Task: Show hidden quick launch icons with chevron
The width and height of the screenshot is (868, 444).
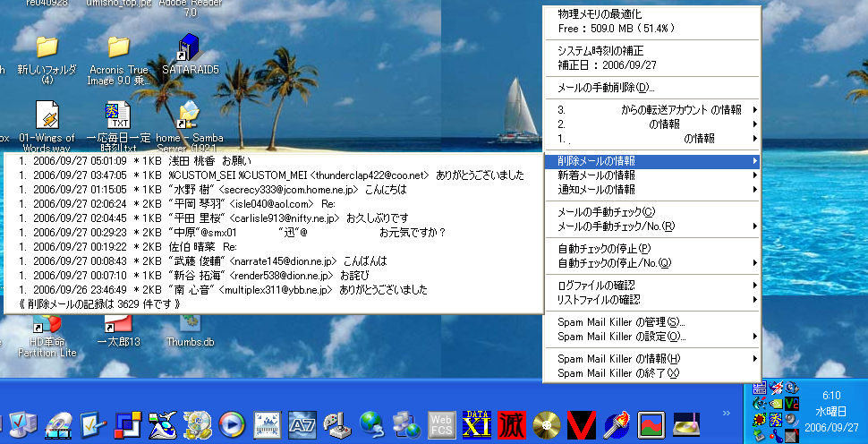Action: click(727, 414)
